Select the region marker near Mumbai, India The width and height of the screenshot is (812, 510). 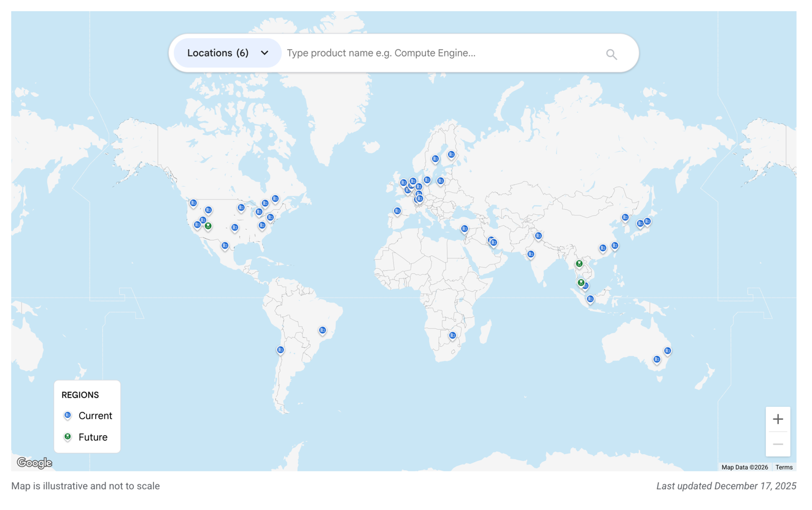(x=530, y=254)
